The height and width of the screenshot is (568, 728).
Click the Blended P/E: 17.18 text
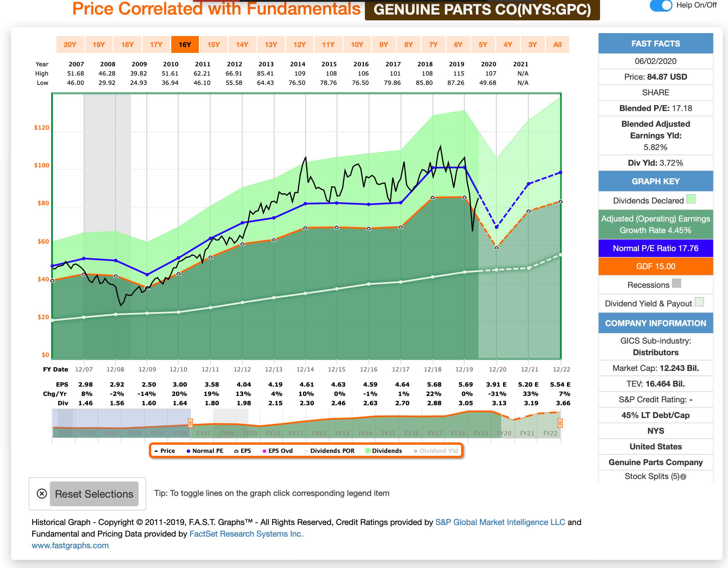[655, 108]
